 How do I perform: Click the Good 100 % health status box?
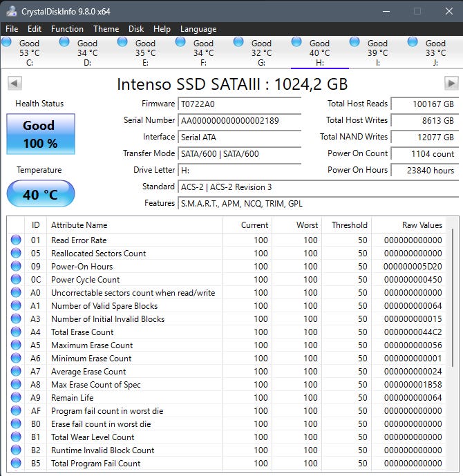(40, 134)
